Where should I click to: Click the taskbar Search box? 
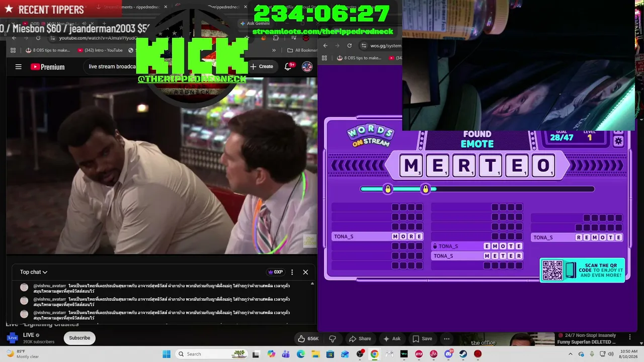212,354
